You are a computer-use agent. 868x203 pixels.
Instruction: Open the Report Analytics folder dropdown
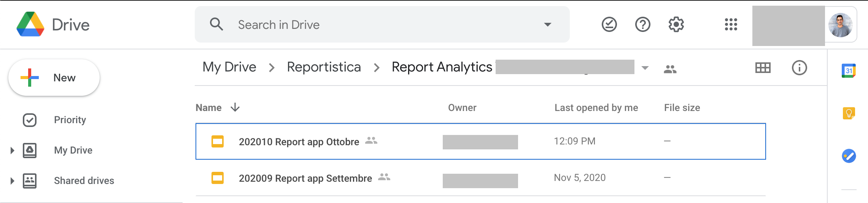645,68
